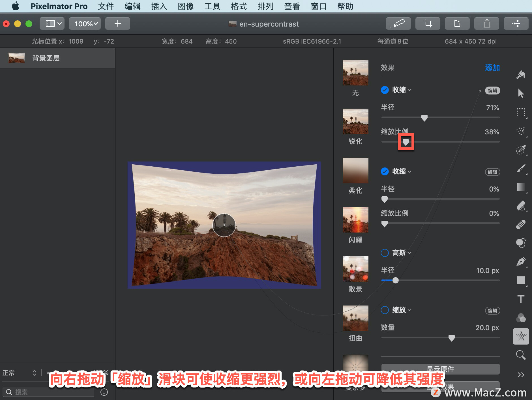The height and width of the screenshot is (400, 532).
Task: Select the 散景 effect preset thumbnail
Action: click(355, 269)
